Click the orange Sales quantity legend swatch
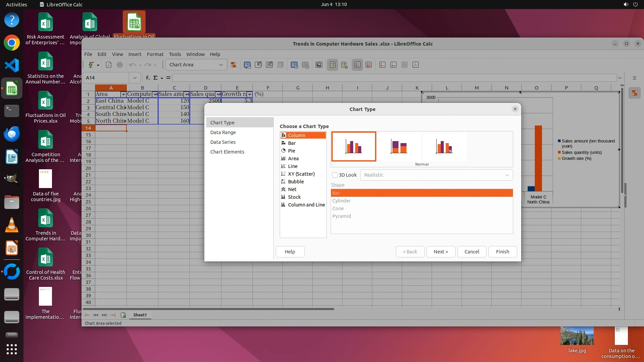The image size is (644, 362). coord(559,153)
